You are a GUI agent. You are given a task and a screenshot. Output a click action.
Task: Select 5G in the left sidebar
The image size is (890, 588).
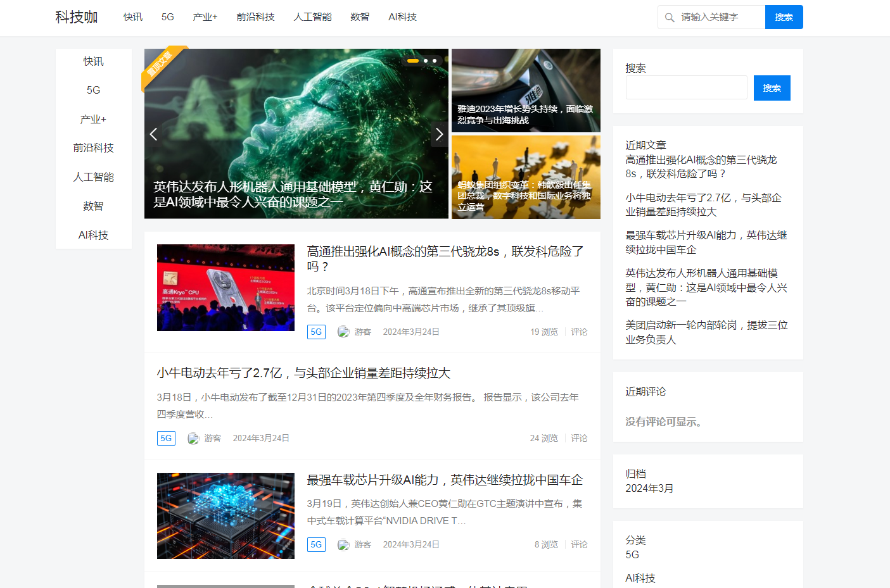(94, 90)
